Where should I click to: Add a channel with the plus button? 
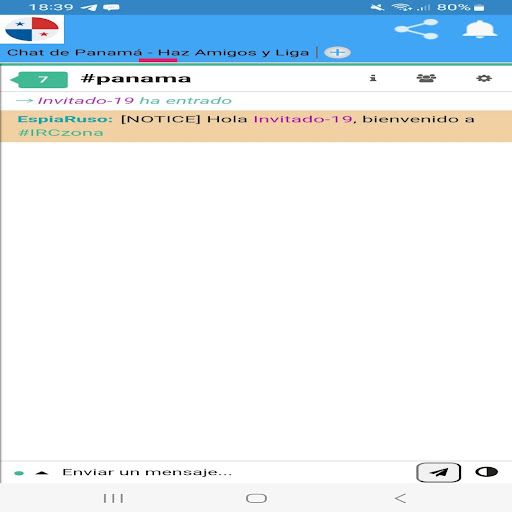click(337, 52)
